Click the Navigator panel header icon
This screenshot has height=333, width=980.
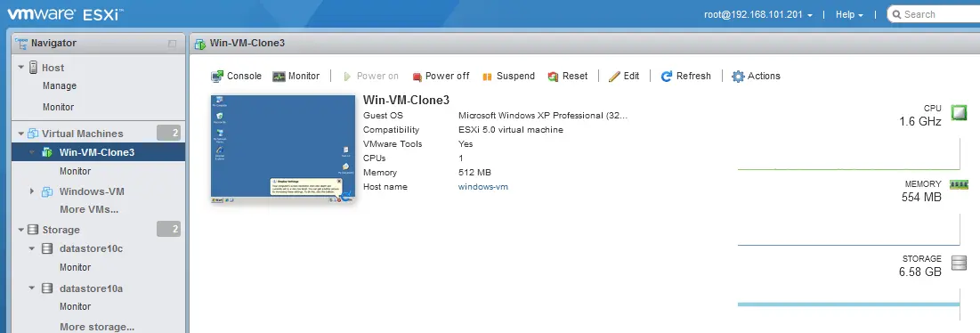(21, 43)
